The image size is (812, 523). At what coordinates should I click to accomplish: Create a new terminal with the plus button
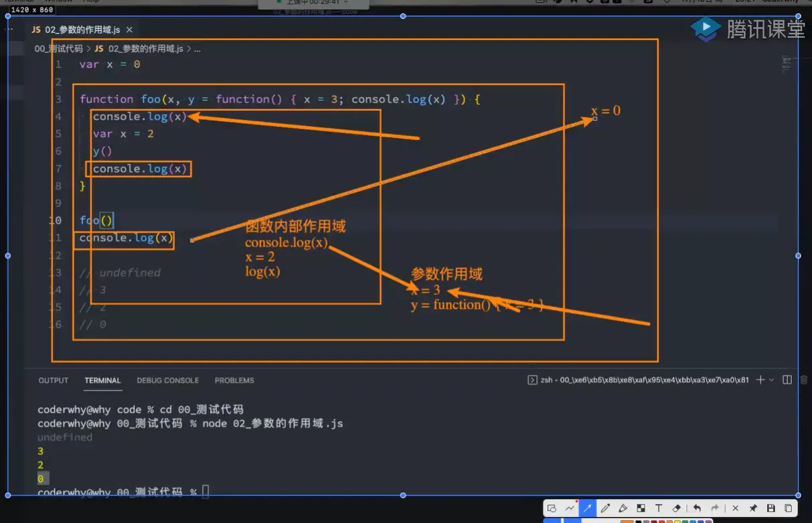coord(762,380)
